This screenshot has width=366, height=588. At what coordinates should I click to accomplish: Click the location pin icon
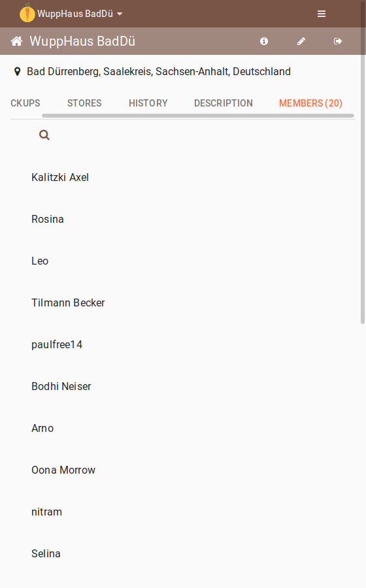tap(17, 72)
